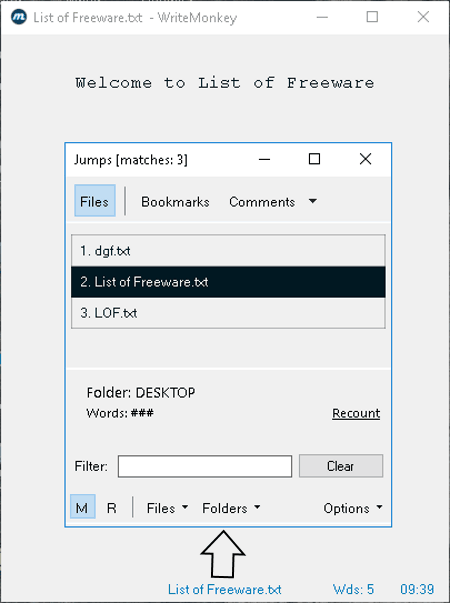This screenshot has height=603, width=450.
Task: Open the Options dropdown menu
Action: pyautogui.click(x=353, y=508)
